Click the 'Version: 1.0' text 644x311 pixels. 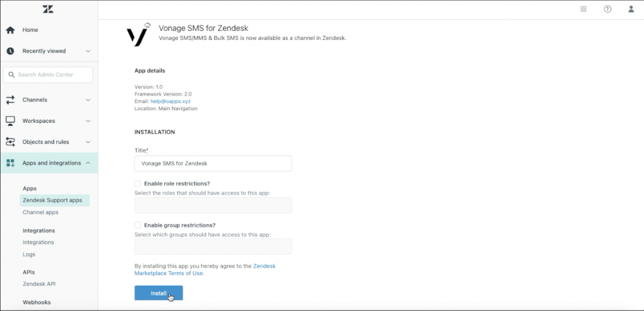[148, 87]
